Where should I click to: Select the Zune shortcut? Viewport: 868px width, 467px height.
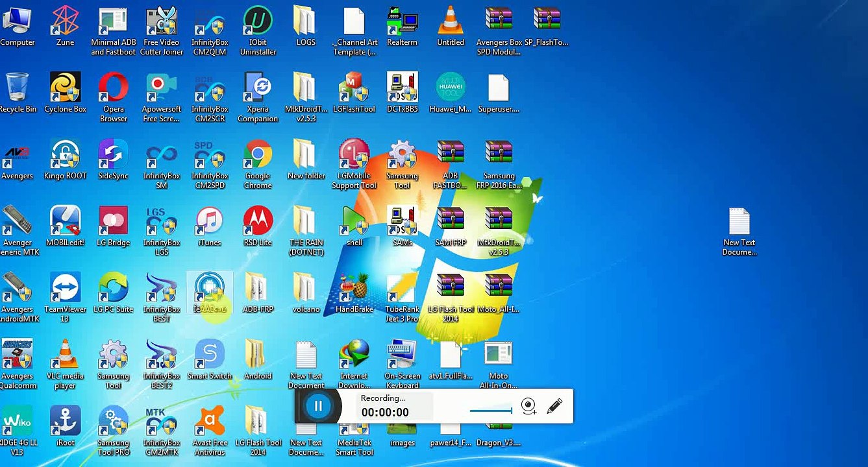(x=66, y=26)
